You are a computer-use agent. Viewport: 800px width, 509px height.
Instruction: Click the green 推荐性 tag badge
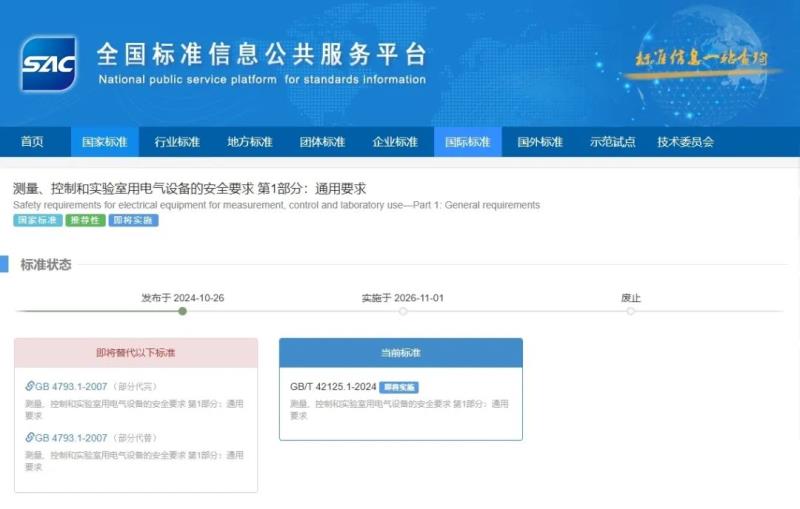point(85,220)
